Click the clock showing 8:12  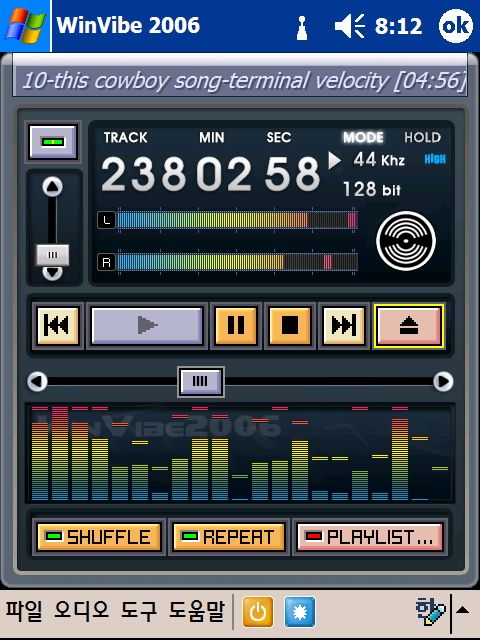click(x=398, y=27)
